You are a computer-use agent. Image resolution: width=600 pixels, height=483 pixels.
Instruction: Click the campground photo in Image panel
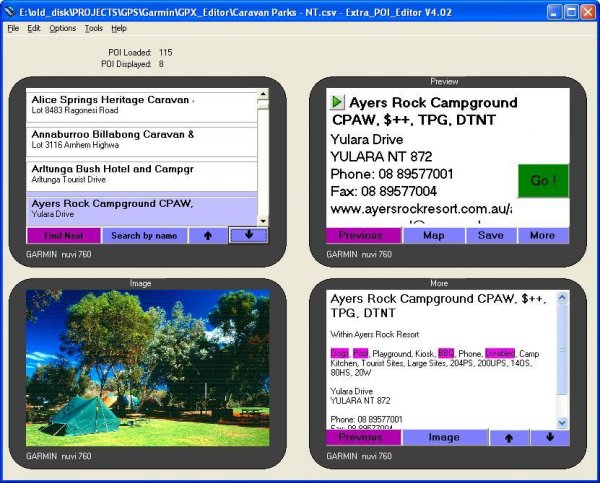tap(147, 367)
